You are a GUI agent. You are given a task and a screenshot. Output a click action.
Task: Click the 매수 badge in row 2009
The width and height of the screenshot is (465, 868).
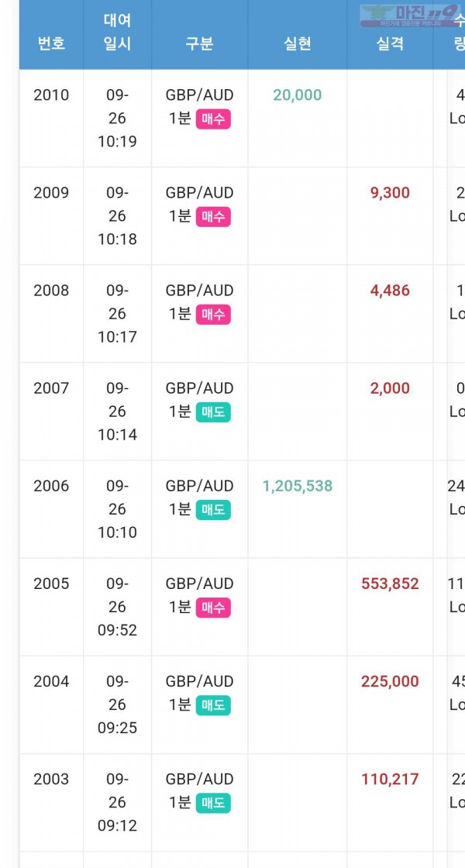[213, 218]
